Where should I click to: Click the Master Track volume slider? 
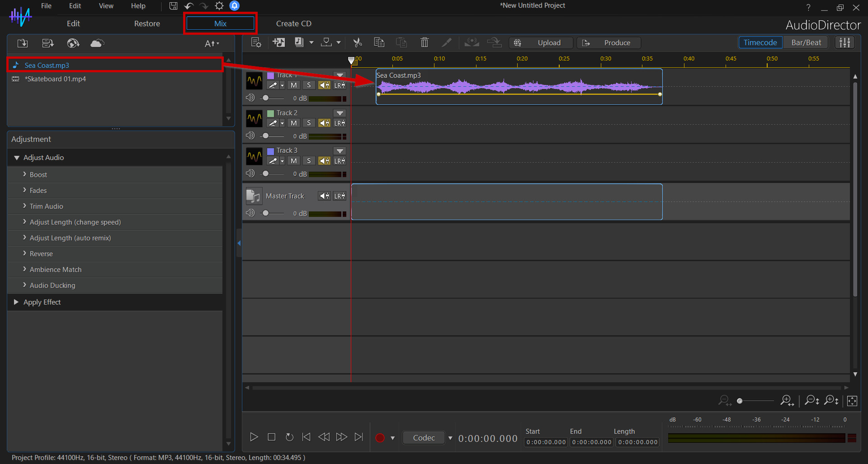coord(266,213)
